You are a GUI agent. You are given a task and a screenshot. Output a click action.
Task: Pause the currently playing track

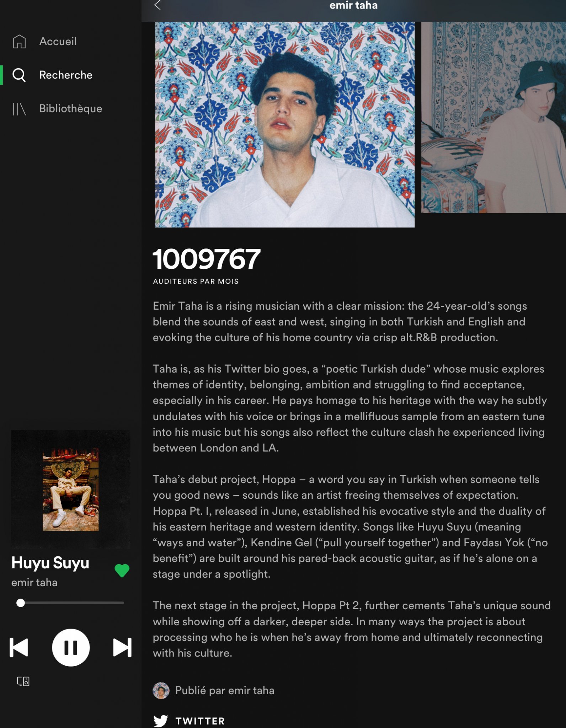click(x=71, y=647)
